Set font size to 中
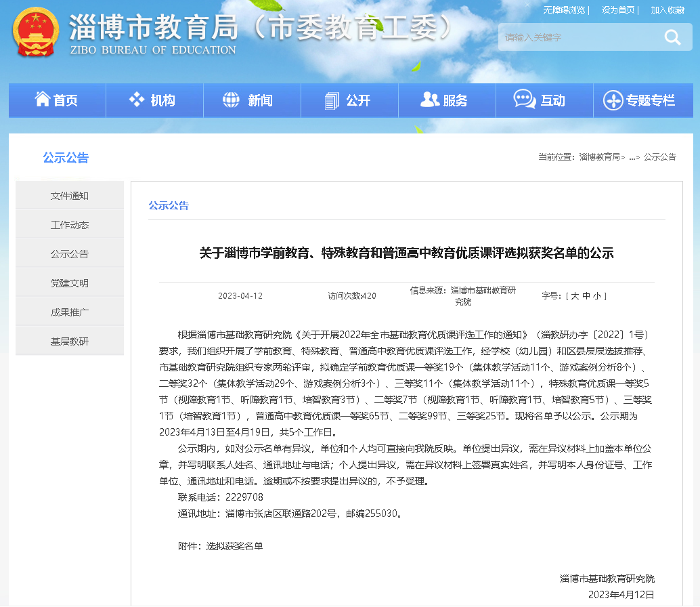700x607 pixels. (586, 295)
